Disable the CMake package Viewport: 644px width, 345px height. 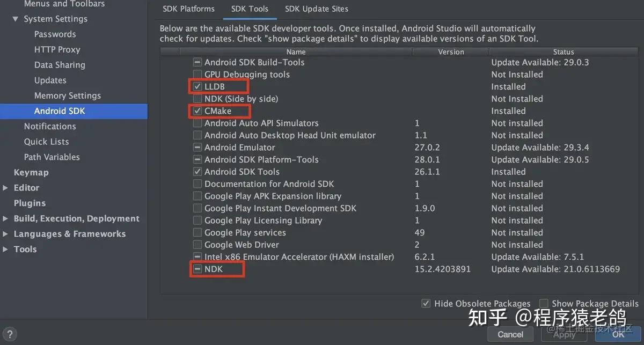tap(197, 111)
